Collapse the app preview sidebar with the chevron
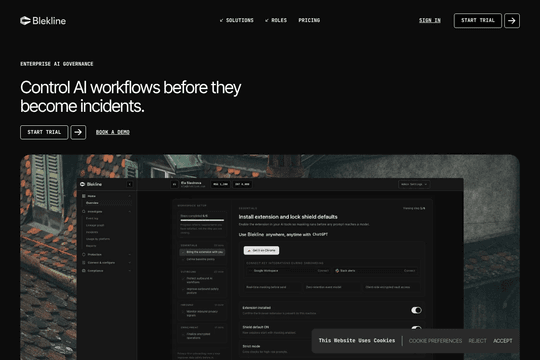 (x=129, y=184)
